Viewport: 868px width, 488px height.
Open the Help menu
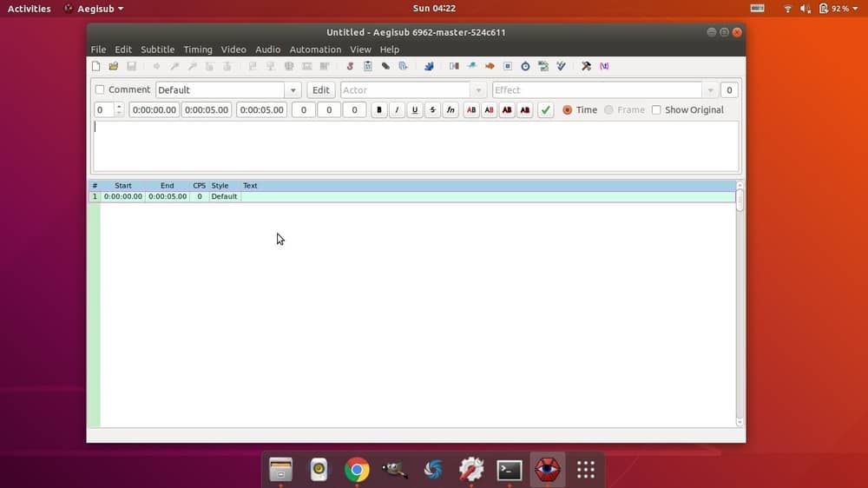389,49
